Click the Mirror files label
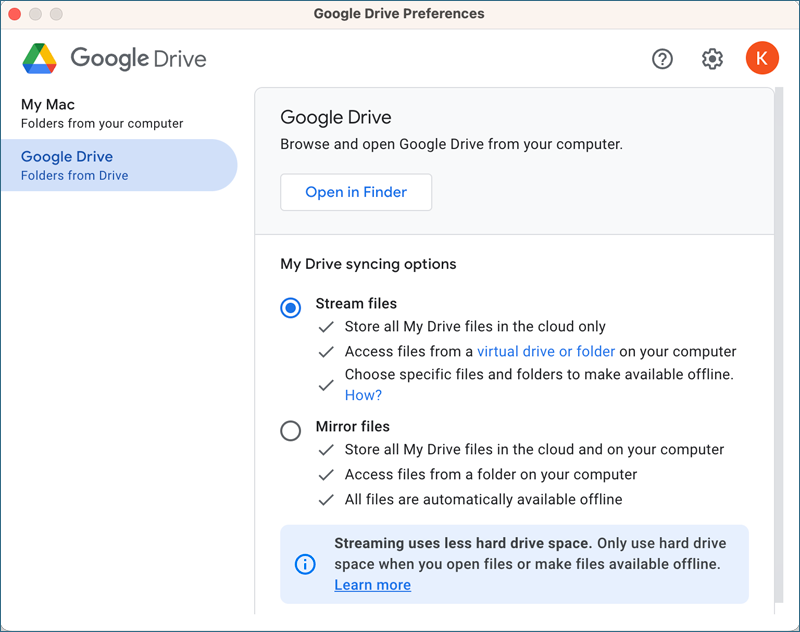The height and width of the screenshot is (632, 800). (353, 426)
